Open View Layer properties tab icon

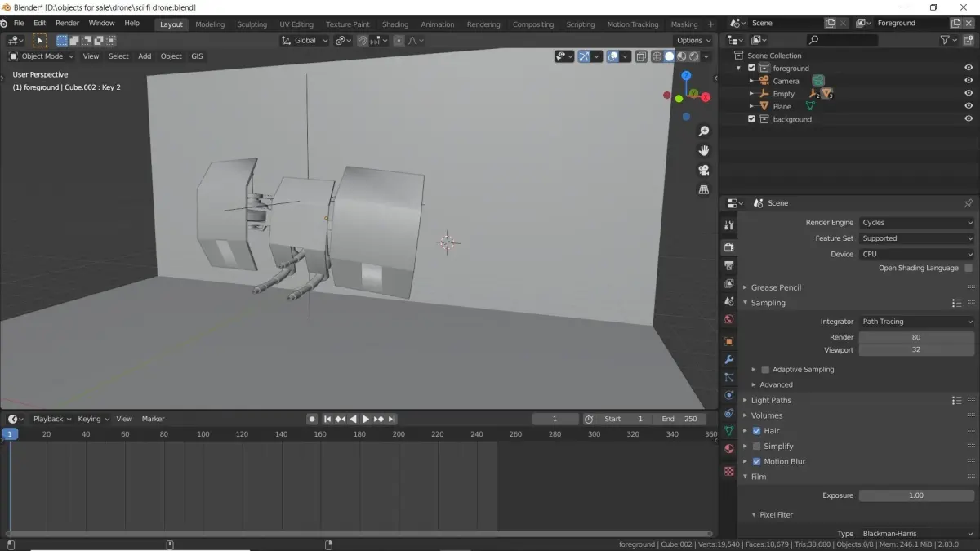(x=729, y=283)
